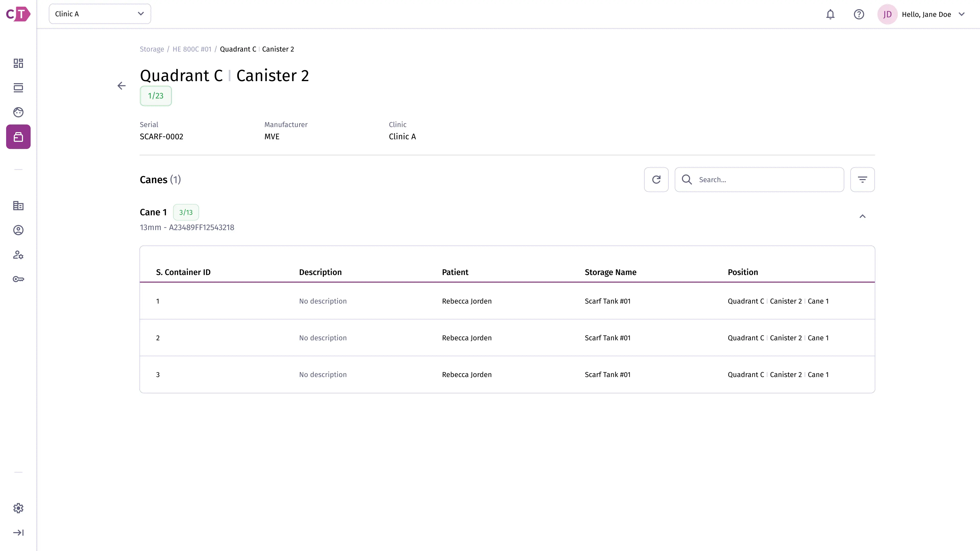Screen dimensions: 980x551
Task: Click the key access icon in sidebar
Action: pyautogui.click(x=18, y=279)
